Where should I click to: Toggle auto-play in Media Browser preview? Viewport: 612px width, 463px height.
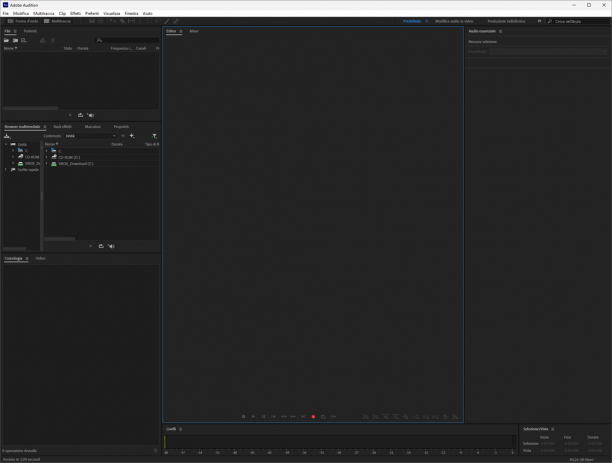[111, 246]
